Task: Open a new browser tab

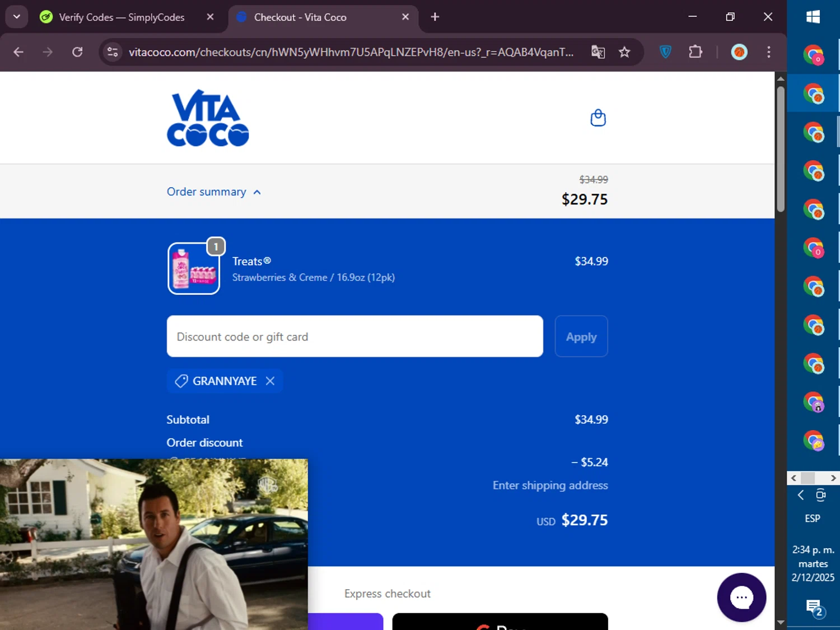Action: tap(435, 17)
